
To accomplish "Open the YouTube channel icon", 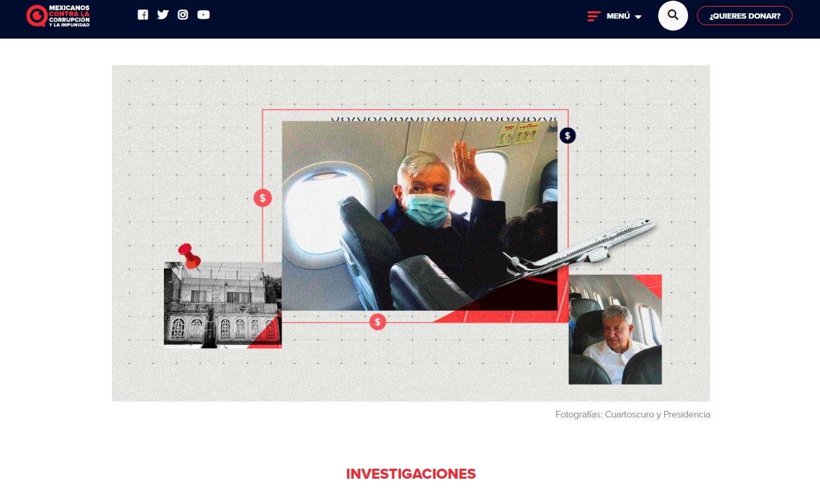I will coord(203,15).
